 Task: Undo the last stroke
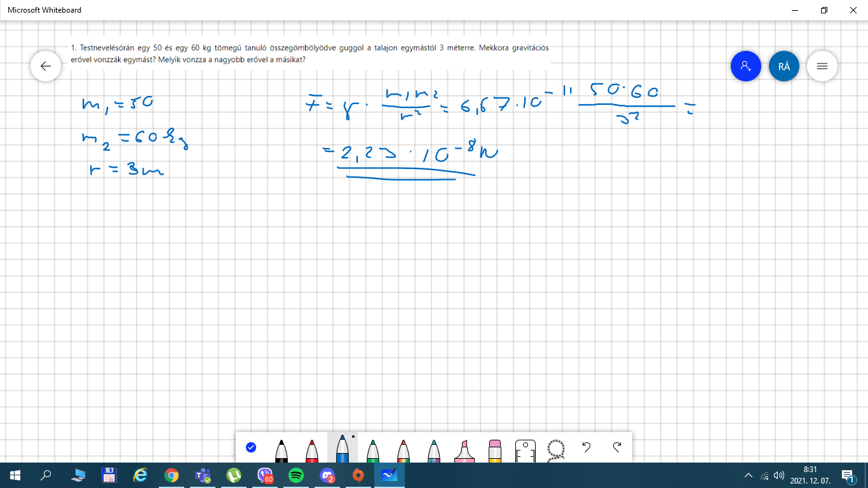tap(587, 447)
